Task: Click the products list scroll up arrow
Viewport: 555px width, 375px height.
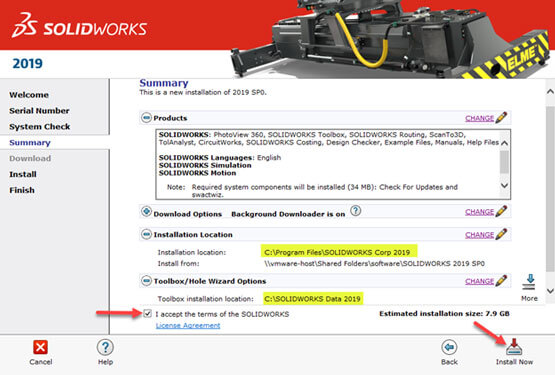Action: [504, 143]
